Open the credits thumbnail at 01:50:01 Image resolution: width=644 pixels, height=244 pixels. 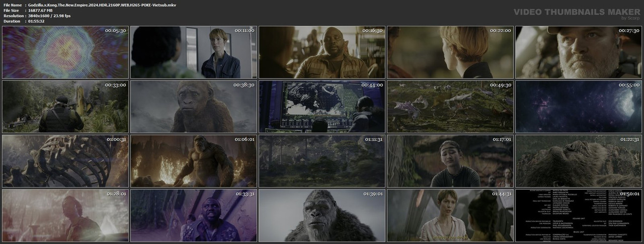578,215
